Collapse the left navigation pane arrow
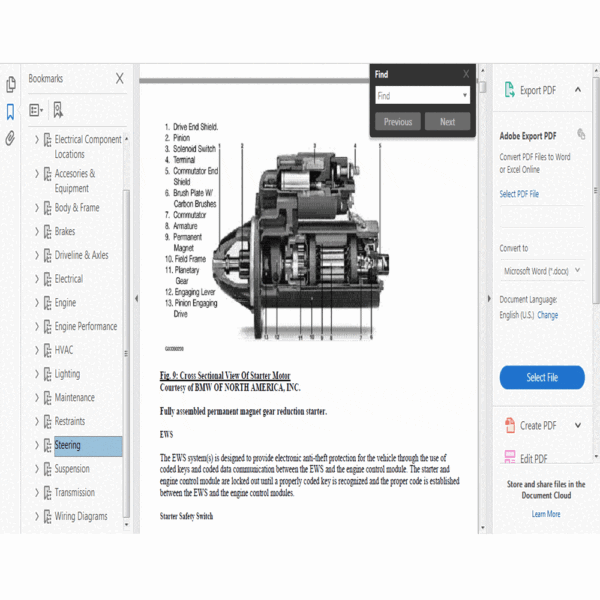This screenshot has height=600, width=600. 137,299
